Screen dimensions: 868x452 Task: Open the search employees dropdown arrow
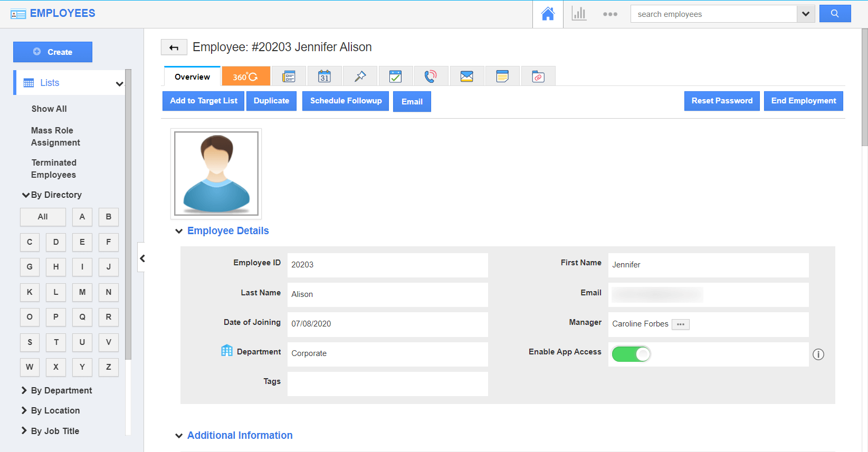coord(805,14)
